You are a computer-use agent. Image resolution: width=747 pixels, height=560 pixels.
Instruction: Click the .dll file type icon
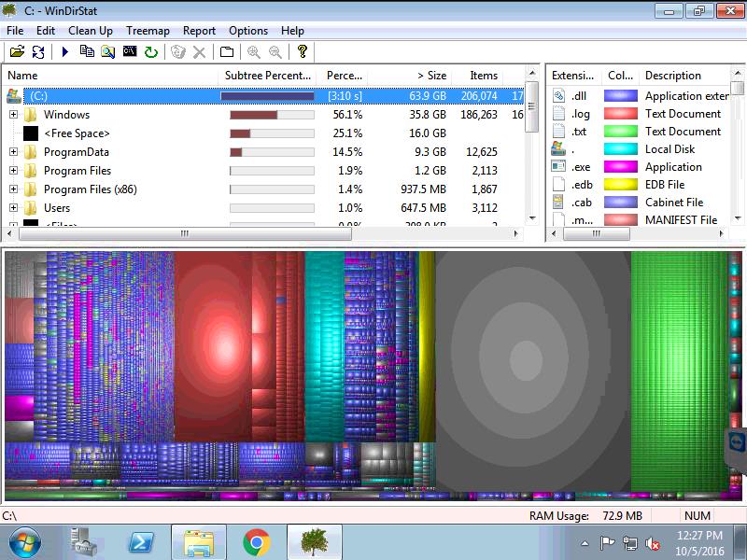point(558,96)
